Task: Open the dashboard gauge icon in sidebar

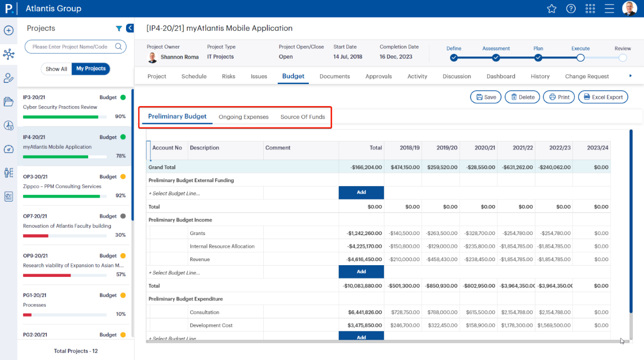Action: pos(9,149)
